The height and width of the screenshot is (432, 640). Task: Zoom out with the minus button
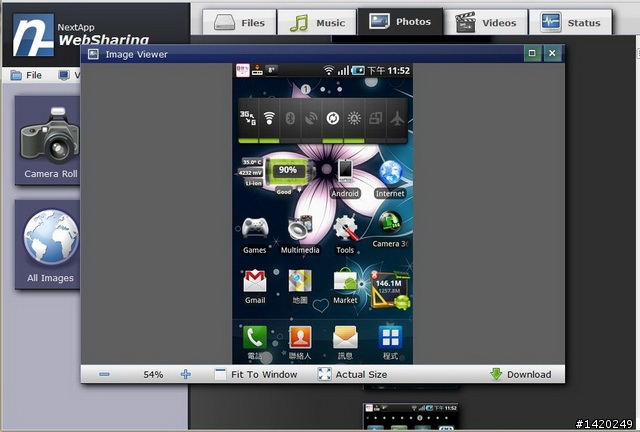[104, 374]
